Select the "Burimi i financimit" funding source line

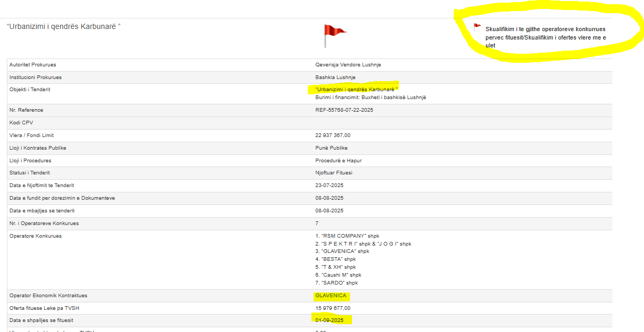pos(370,97)
